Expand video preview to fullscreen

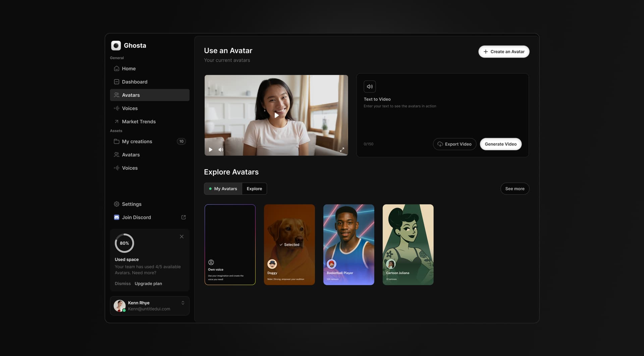[342, 150]
